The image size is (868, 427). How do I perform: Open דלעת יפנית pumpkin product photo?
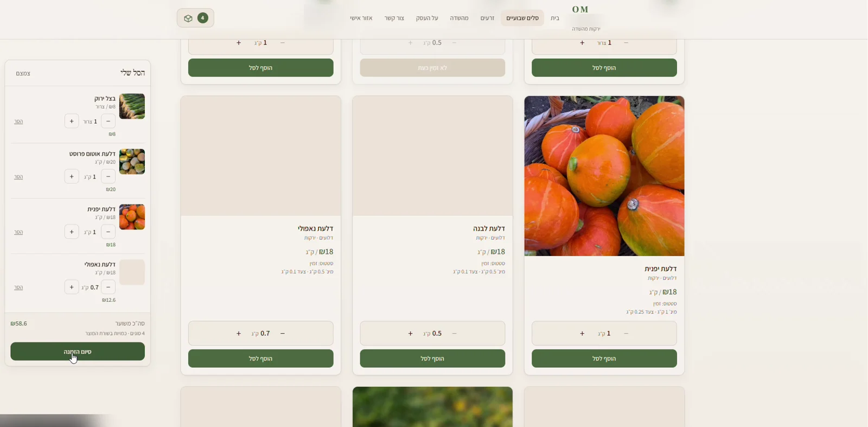click(604, 176)
